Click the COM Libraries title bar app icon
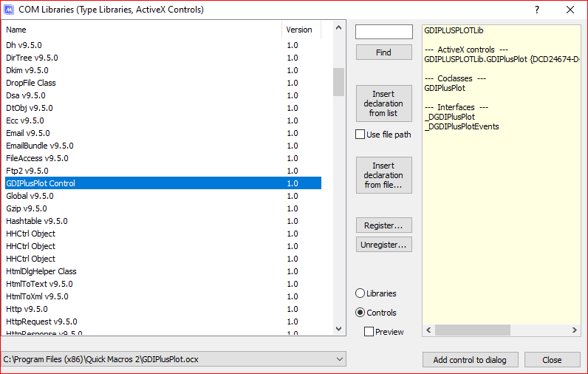This screenshot has width=588, height=374. pyautogui.click(x=9, y=10)
